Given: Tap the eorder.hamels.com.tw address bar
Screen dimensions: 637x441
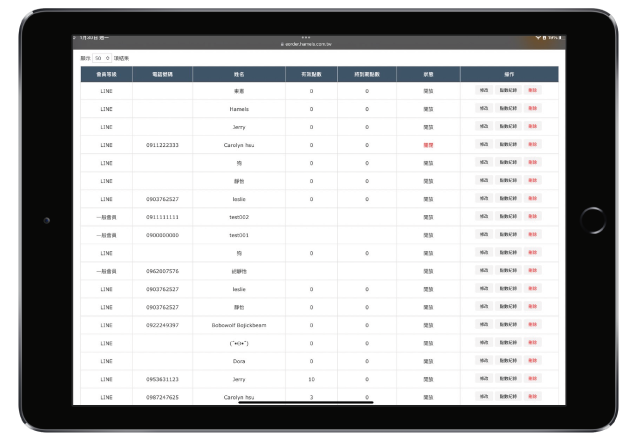Looking at the screenshot, I should click(306, 44).
